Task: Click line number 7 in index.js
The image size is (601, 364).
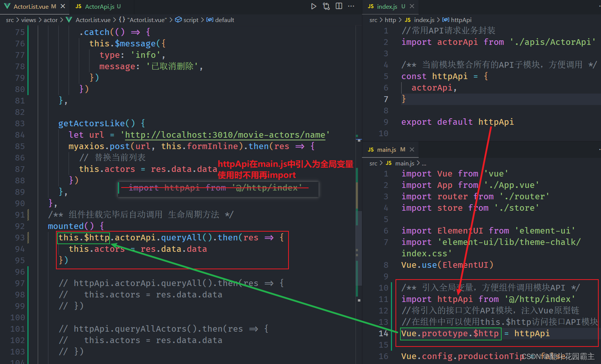Action: pyautogui.click(x=386, y=99)
